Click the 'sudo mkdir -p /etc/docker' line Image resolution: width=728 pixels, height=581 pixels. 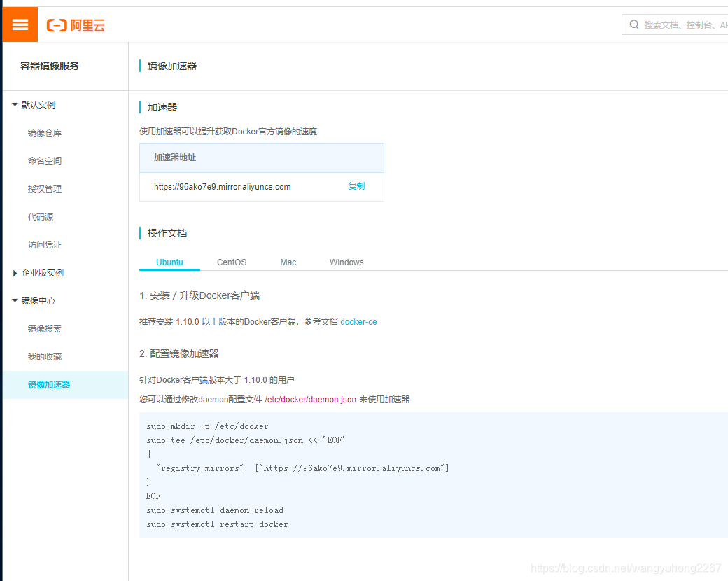click(x=207, y=426)
